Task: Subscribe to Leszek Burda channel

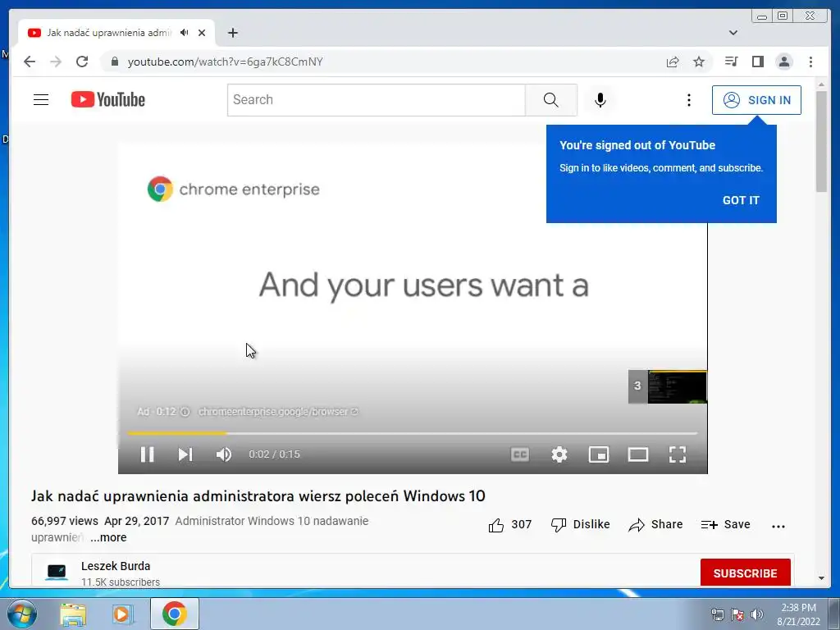Action: (x=745, y=573)
